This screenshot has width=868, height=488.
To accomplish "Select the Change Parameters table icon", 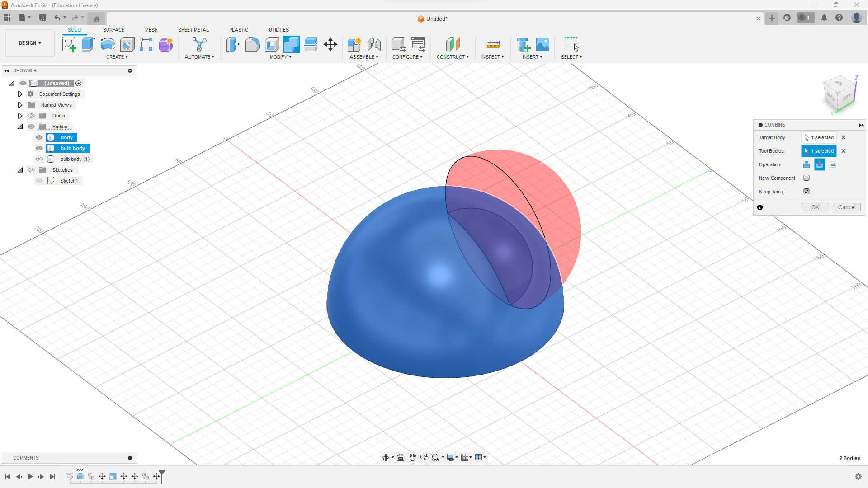I will coord(418,44).
